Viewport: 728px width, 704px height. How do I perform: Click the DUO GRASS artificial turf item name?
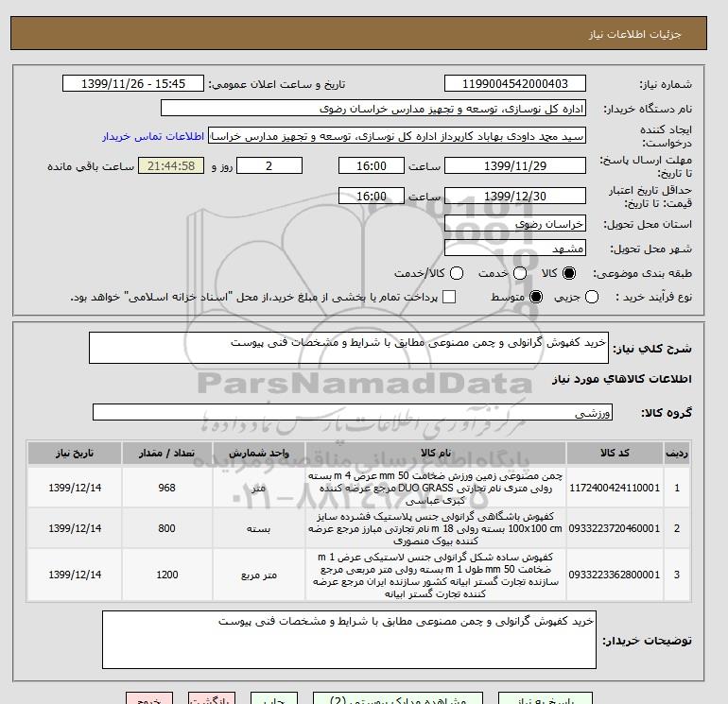point(436,488)
